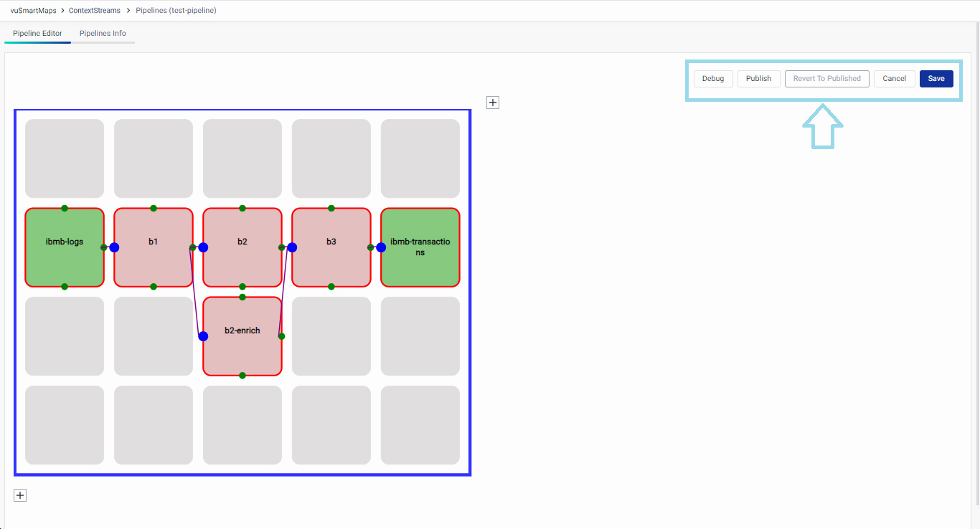The image size is (980, 529).
Task: Select the ibmb-transactions output node
Action: coord(420,247)
